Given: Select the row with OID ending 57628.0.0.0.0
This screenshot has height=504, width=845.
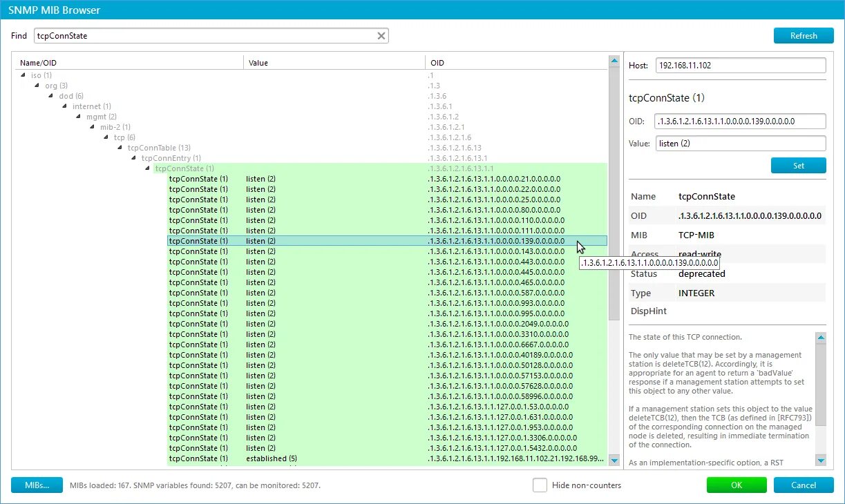Looking at the screenshot, I should (387, 386).
